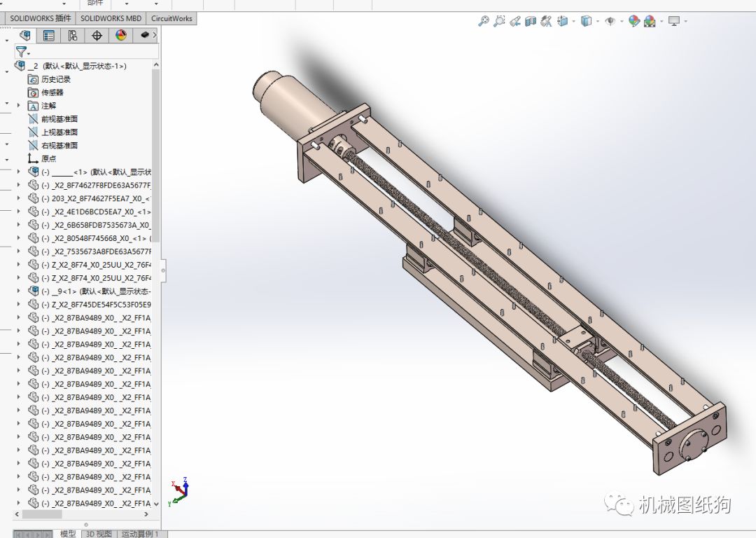Activate the Section View tool
This screenshot has width=756, height=538.
pyautogui.click(x=531, y=21)
